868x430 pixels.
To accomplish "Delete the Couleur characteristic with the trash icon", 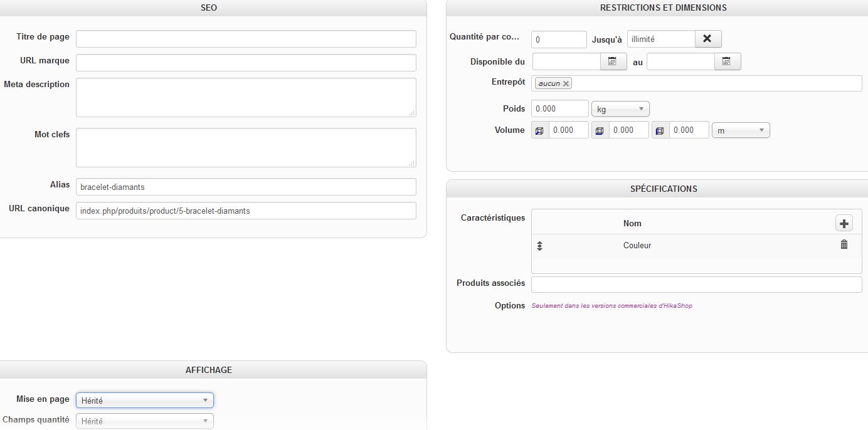I will tap(844, 244).
